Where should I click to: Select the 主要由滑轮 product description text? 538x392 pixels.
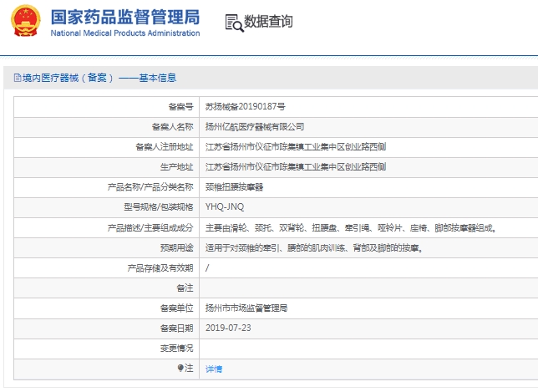click(x=351, y=227)
